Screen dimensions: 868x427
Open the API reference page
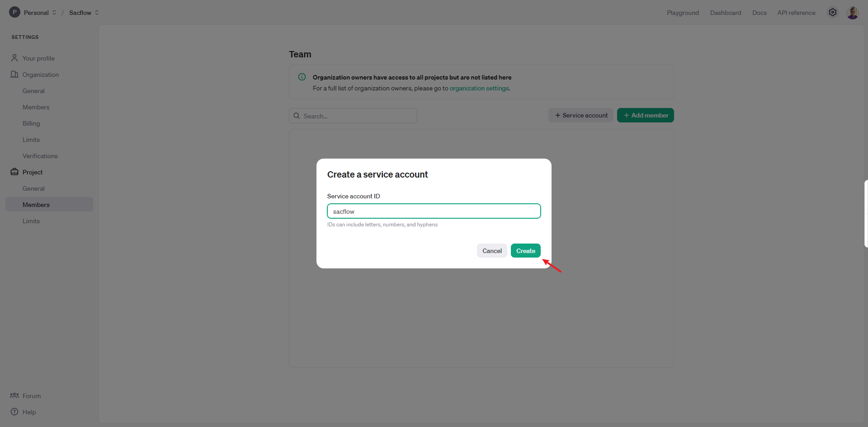[796, 13]
